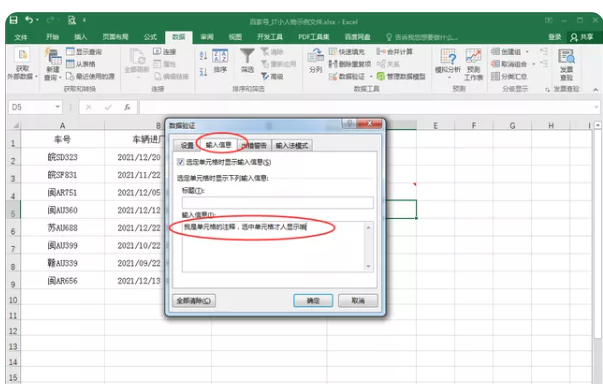Click Clear All (全部清除) button
This screenshot has height=384, width=603.
194,301
